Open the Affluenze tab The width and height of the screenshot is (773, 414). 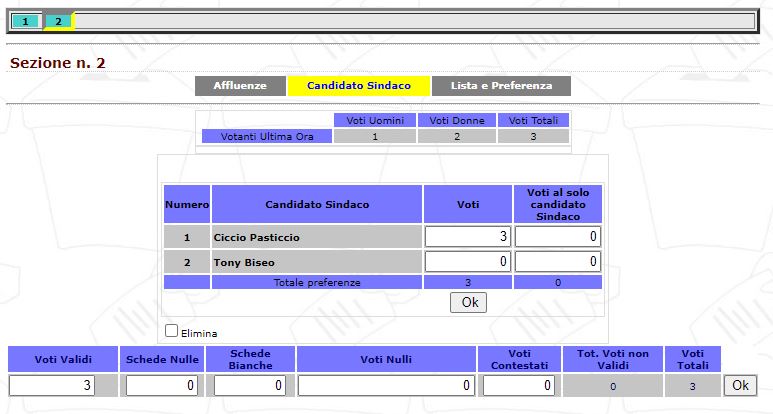[x=240, y=86]
